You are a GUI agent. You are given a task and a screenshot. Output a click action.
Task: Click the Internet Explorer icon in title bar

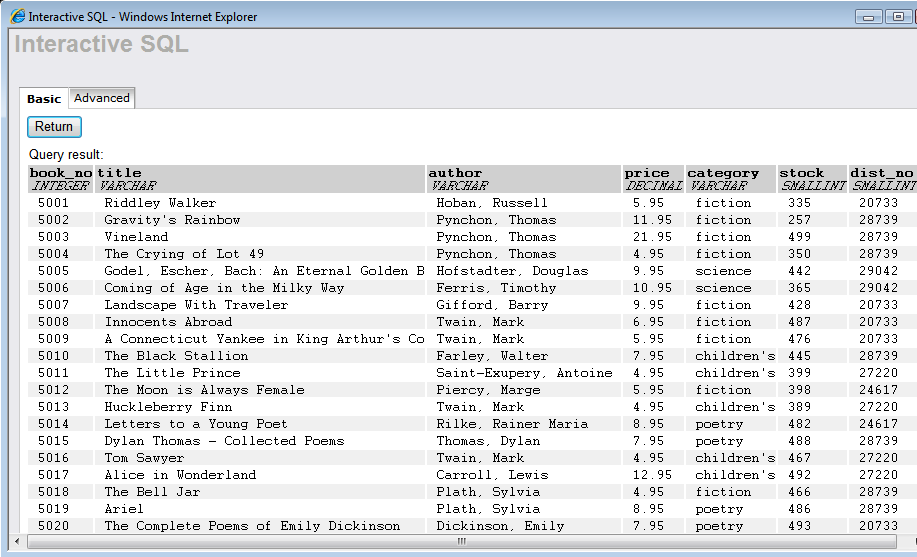(x=17, y=17)
